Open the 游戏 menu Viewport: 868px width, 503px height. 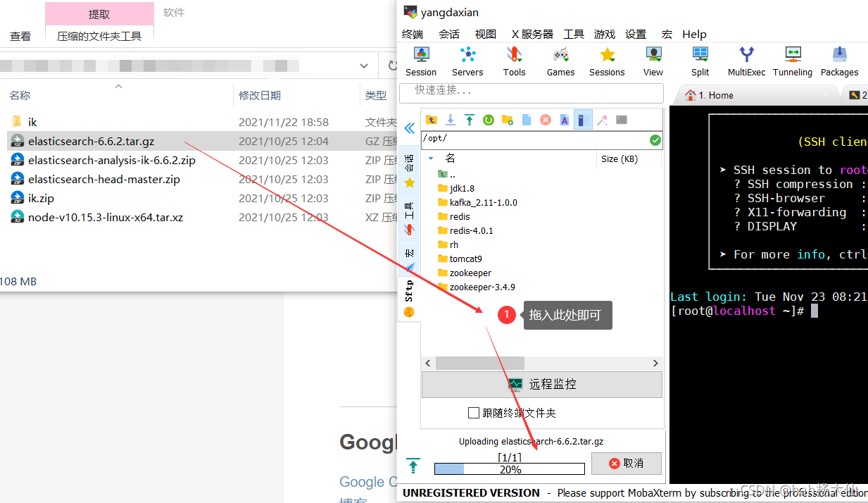[605, 34]
